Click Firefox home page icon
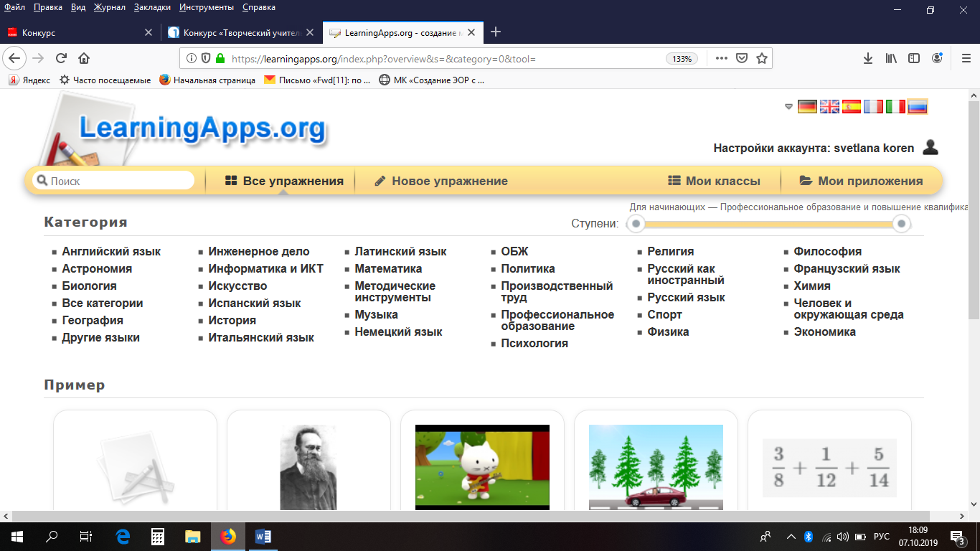 tap(84, 59)
